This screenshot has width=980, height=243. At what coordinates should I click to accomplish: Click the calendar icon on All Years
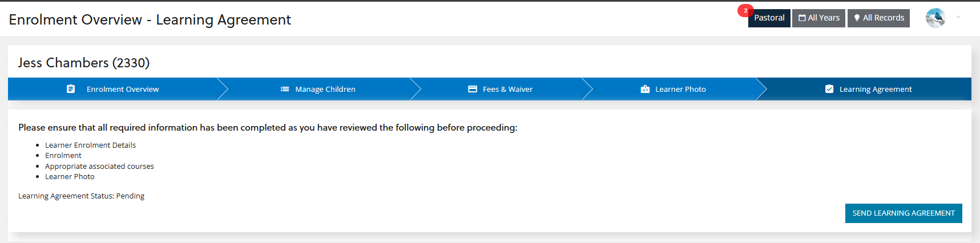[802, 18]
